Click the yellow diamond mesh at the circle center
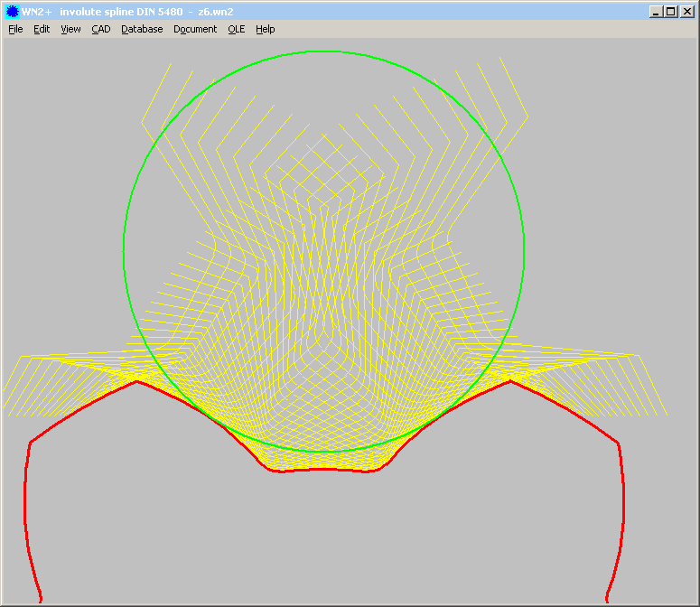Screen dimensions: 700x607 click(323, 251)
